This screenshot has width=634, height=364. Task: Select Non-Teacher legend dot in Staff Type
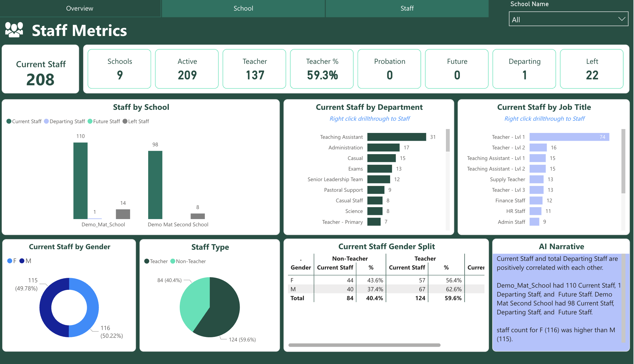tap(173, 261)
